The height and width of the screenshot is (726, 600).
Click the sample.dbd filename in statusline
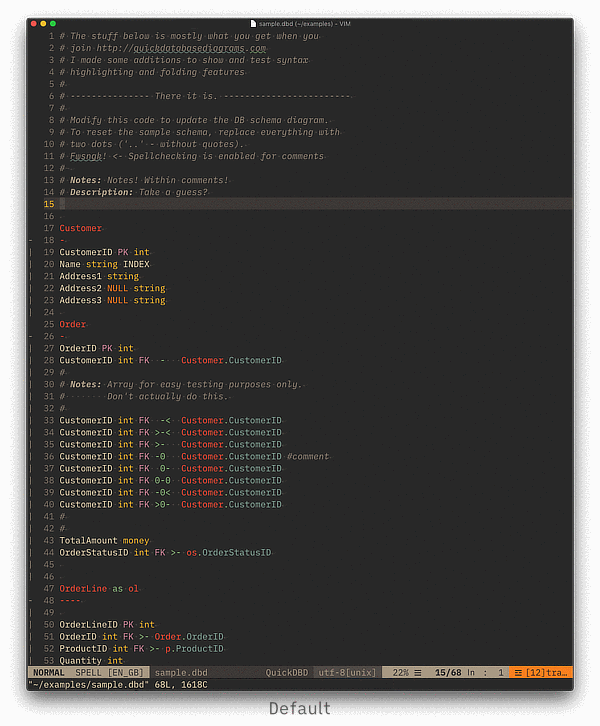point(181,673)
